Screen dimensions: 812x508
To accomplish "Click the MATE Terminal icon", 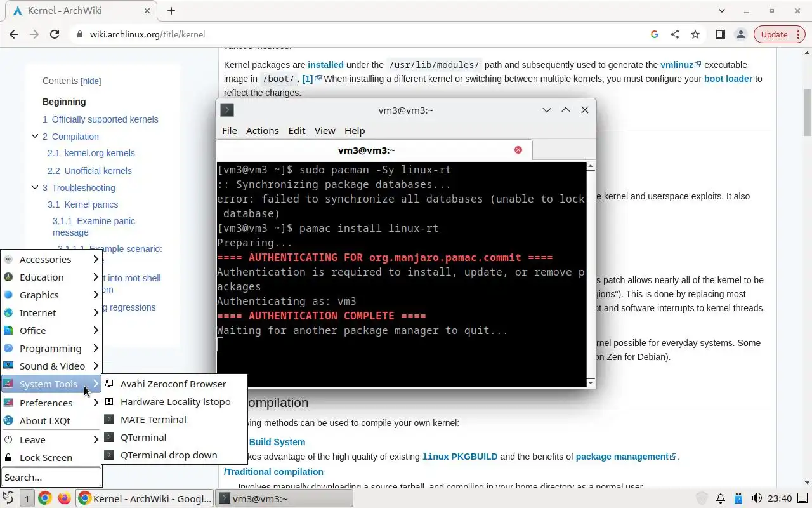I will pos(109,419).
